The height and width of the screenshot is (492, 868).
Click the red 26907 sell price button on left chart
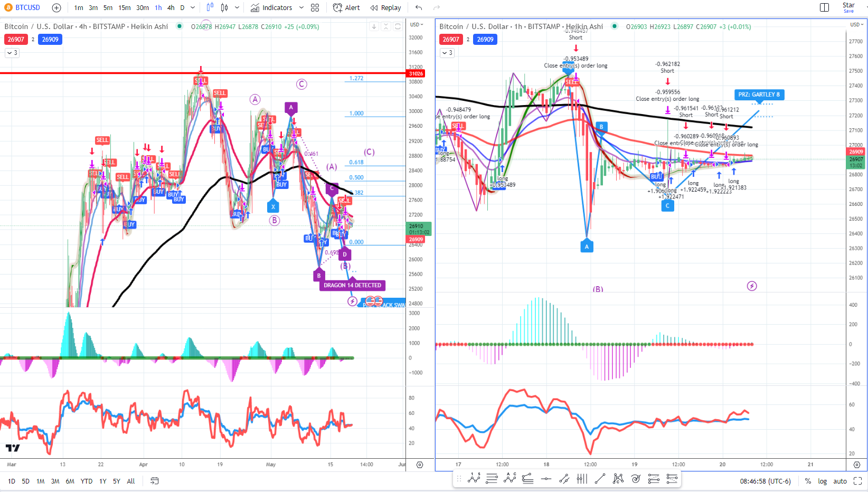point(16,40)
